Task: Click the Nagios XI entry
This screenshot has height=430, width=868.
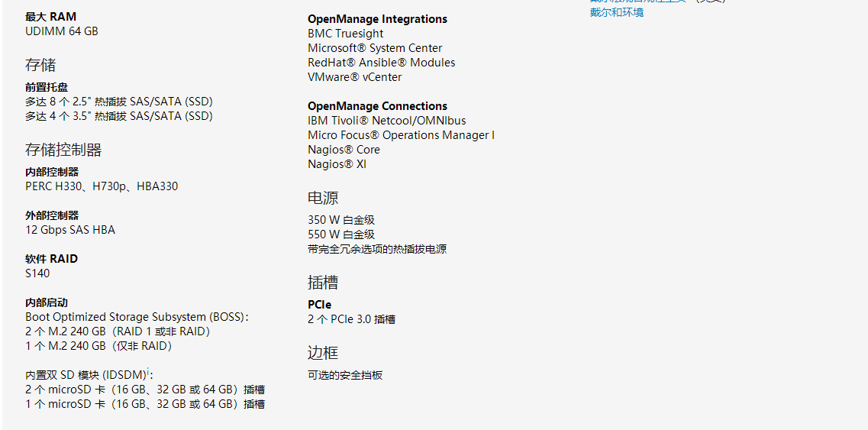Action: [x=337, y=164]
